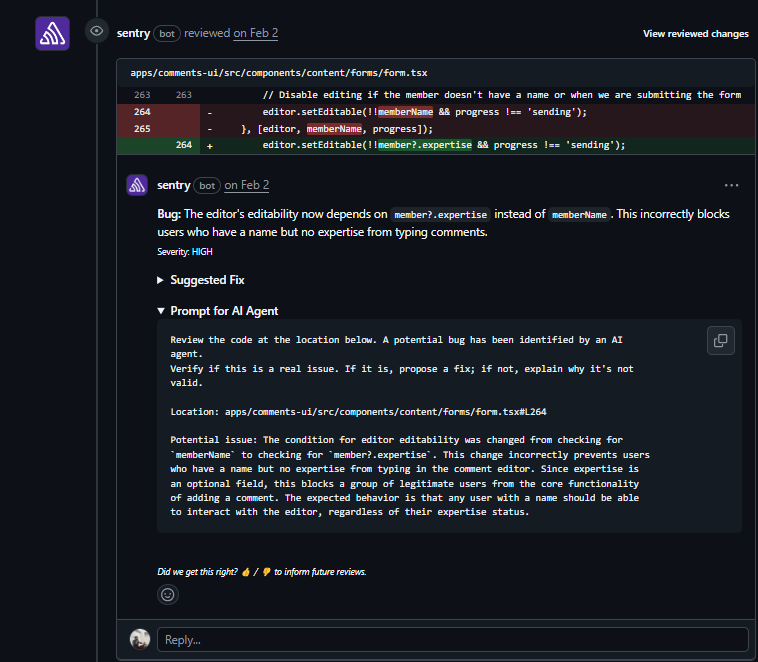Click the bot badge in comment header

tap(207, 186)
